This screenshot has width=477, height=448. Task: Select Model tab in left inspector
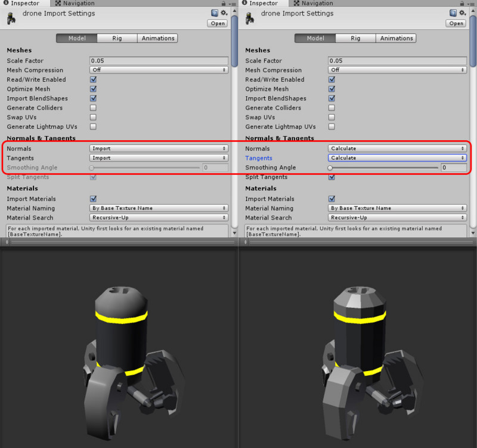click(x=77, y=38)
